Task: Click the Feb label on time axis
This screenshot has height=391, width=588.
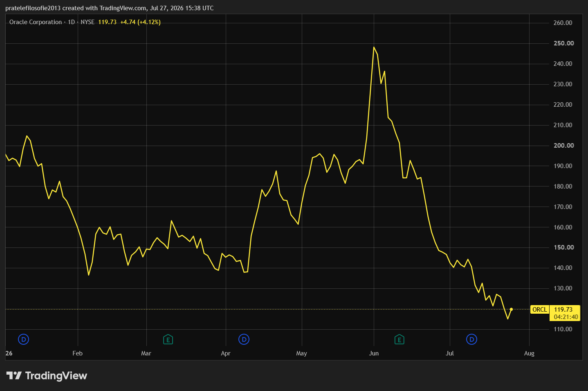Action: 77,353
